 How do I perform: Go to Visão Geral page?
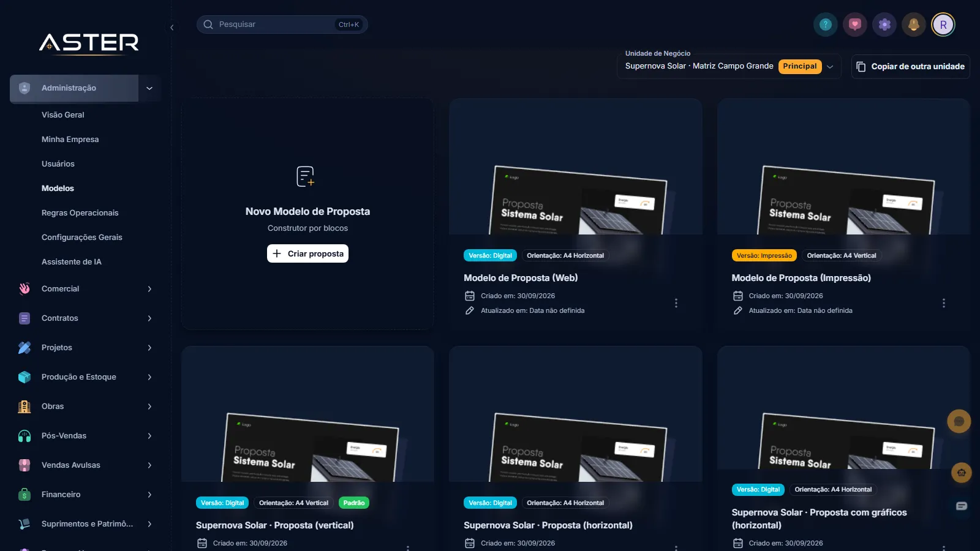click(x=63, y=114)
